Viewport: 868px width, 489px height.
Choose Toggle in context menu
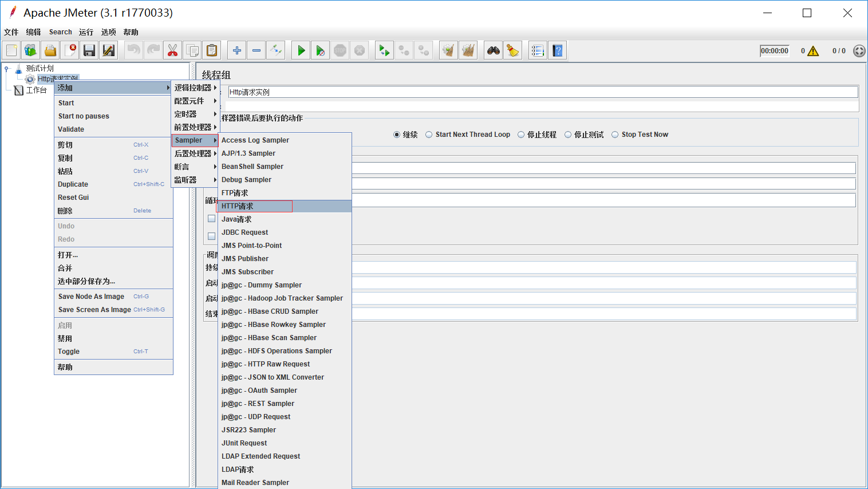[x=113, y=352]
